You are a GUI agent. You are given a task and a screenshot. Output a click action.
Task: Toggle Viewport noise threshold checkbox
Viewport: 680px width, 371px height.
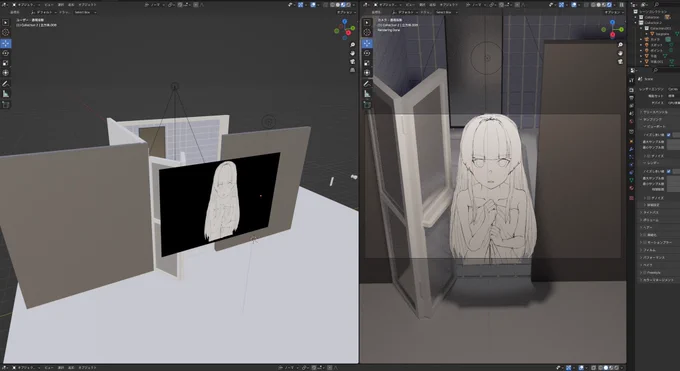(668, 135)
